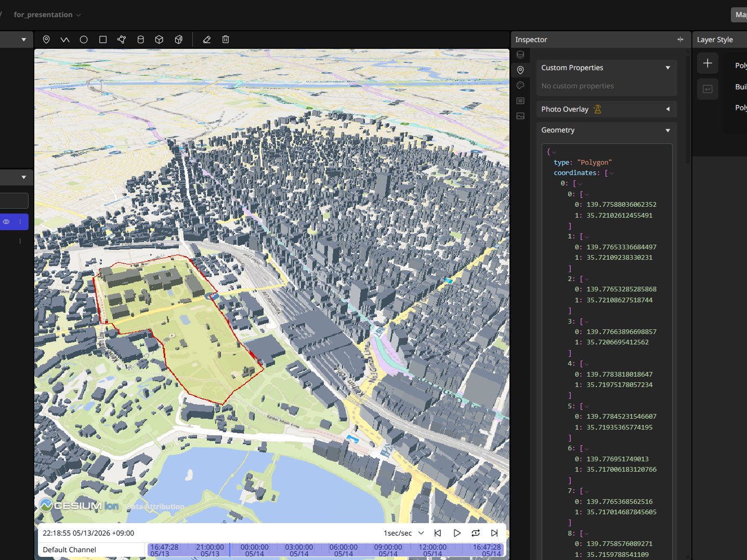Click the current time 22:18:55 05/13/2026 text
This screenshot has height=560, width=747.
pos(88,533)
